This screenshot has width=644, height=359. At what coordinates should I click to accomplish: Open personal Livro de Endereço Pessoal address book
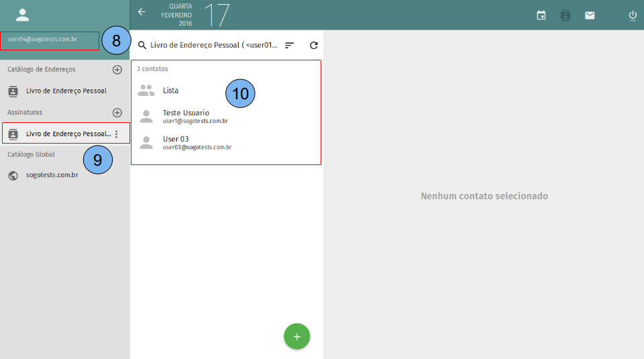(66, 91)
